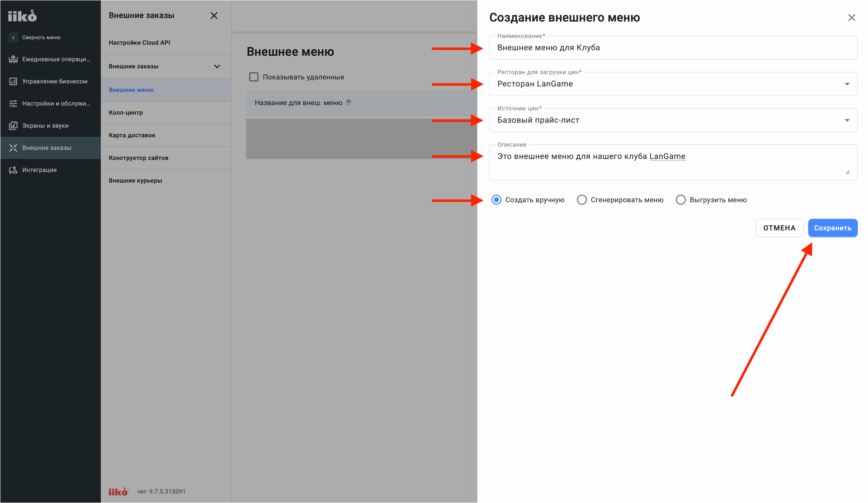Click the Наименование input field
Viewport: 868px width, 503px height.
click(x=673, y=48)
